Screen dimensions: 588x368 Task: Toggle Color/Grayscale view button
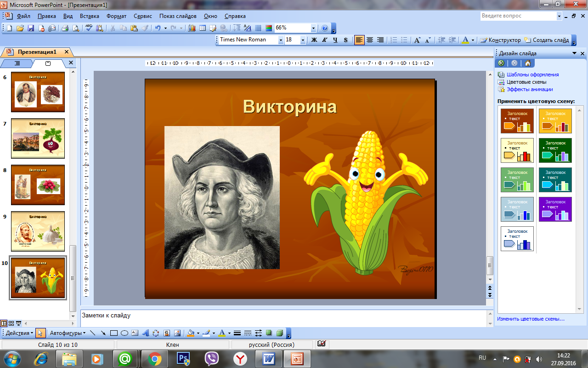[269, 28]
